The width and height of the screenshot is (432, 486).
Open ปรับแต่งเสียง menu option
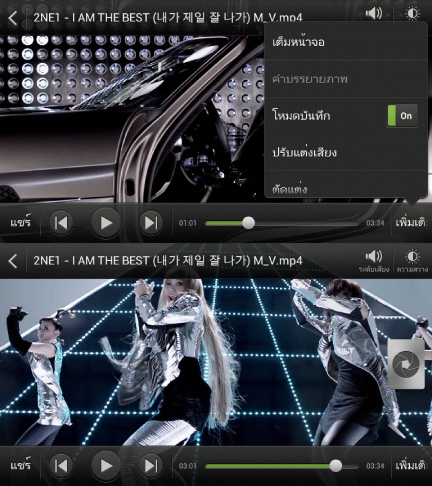[x=346, y=152]
